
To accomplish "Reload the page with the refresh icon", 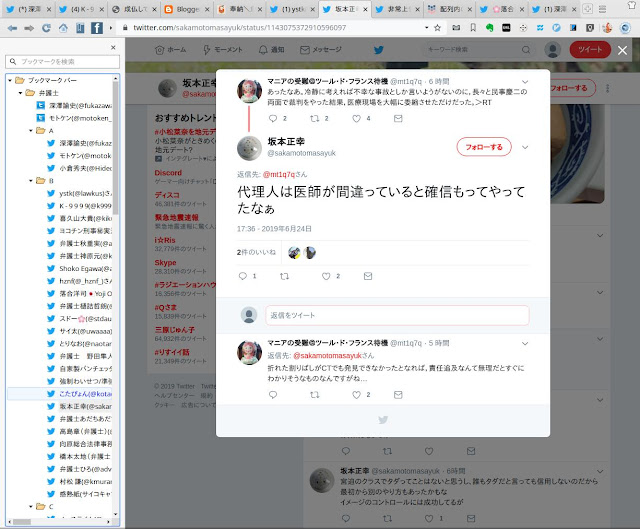I will [46, 28].
